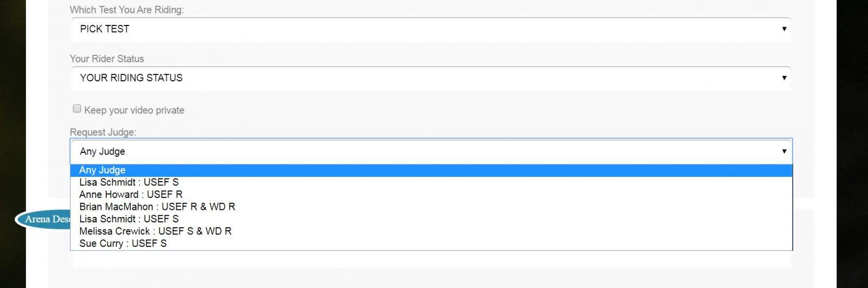Click the input field below the judge list
The width and height of the screenshot is (868, 288).
[430, 259]
